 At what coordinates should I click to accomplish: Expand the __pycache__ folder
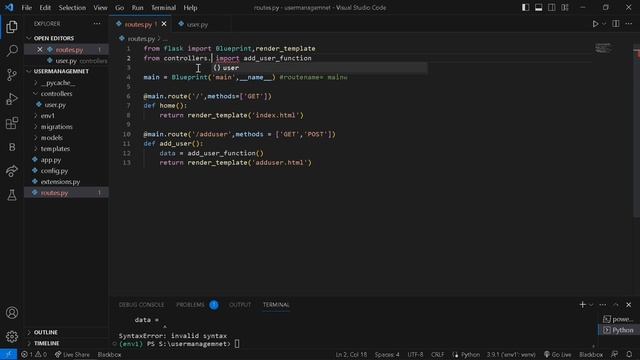[x=58, y=83]
